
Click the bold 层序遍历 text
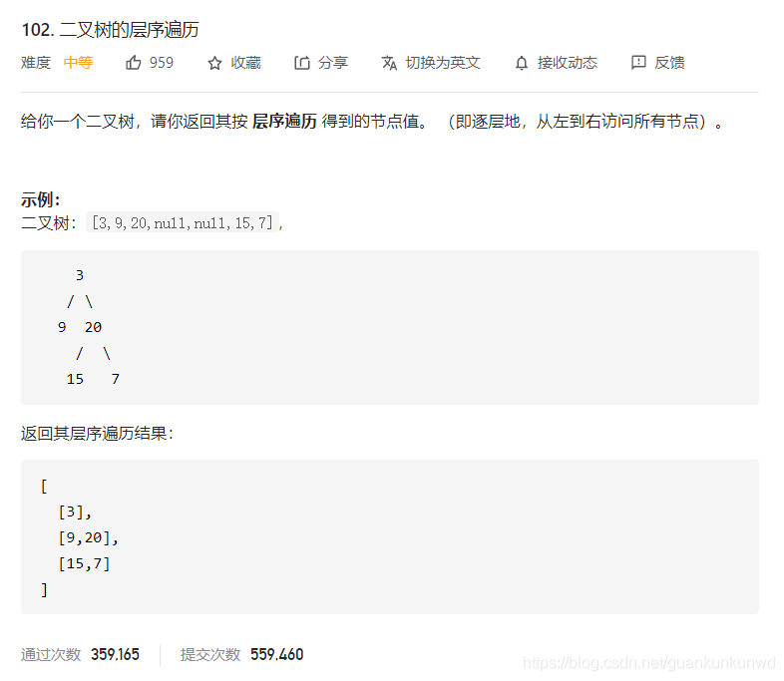pyautogui.click(x=284, y=122)
